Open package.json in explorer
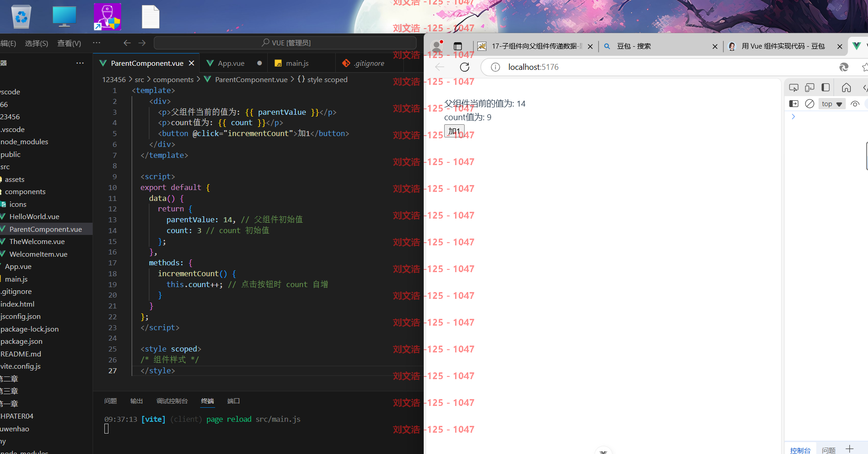 tap(21, 341)
